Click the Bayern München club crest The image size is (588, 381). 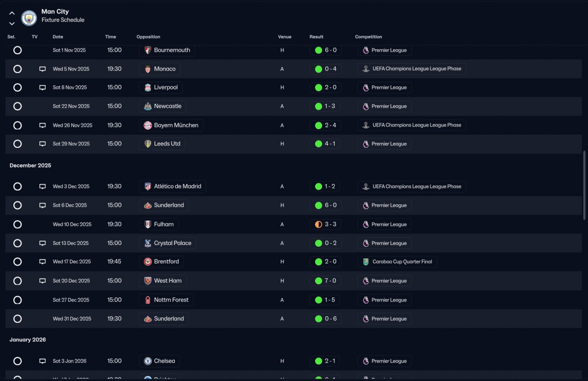(x=147, y=125)
